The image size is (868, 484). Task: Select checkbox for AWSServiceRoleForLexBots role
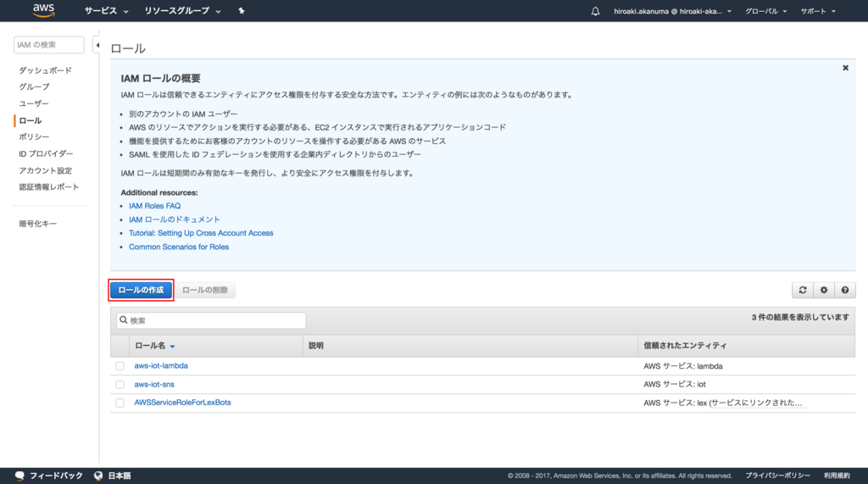click(x=120, y=403)
